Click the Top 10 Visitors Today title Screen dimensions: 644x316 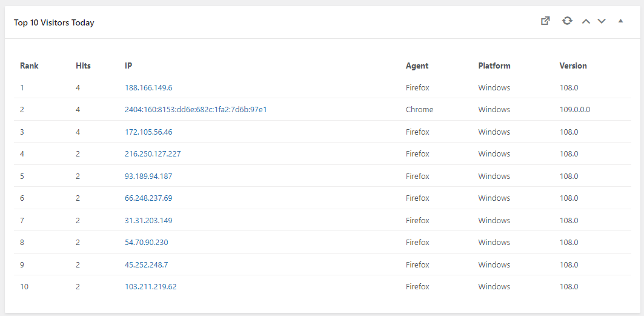pyautogui.click(x=54, y=23)
